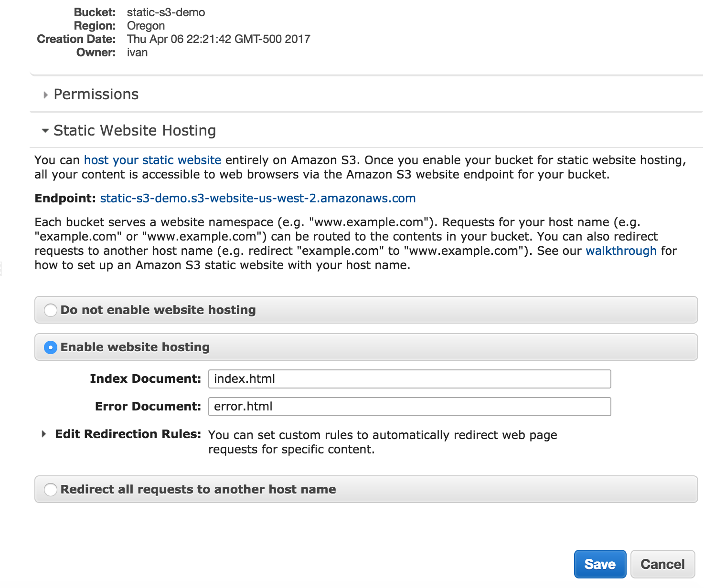Cancel the hosting changes
This screenshot has height=588, width=704.
click(663, 564)
